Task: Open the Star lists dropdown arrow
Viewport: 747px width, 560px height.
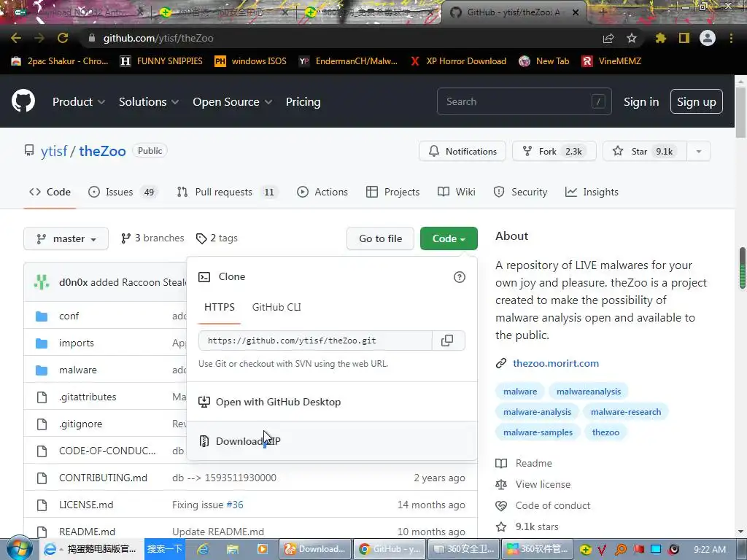Action: pos(699,151)
